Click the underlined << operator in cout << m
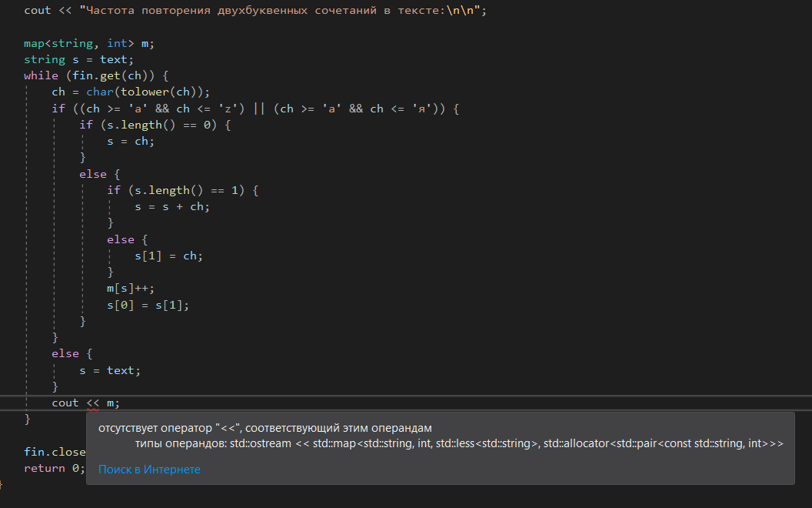Screen dimensions: 812x508 tap(93, 403)
